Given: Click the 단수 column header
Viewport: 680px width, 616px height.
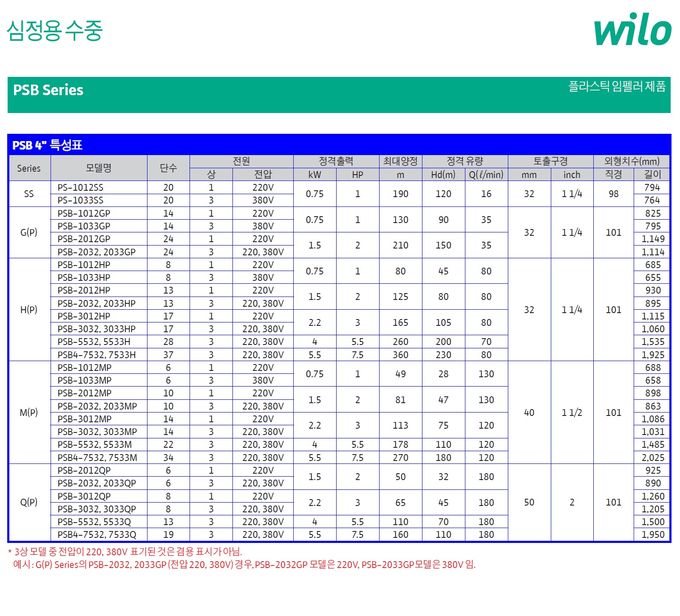Looking at the screenshot, I should click(168, 168).
